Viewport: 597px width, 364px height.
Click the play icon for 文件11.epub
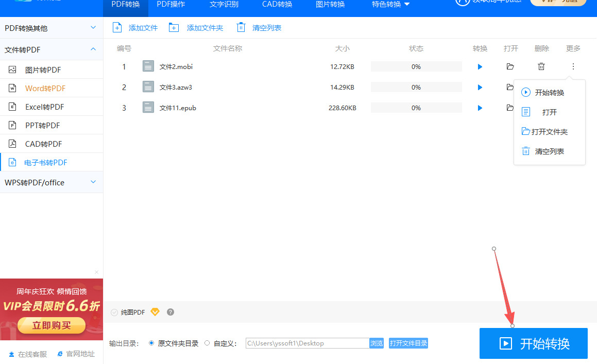tap(480, 108)
